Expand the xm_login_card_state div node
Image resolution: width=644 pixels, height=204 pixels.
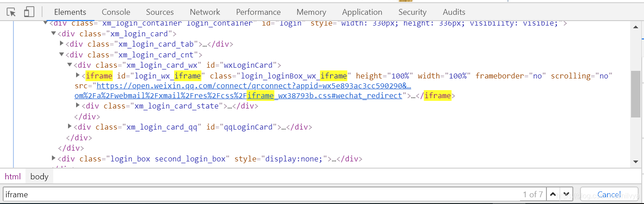(78, 106)
